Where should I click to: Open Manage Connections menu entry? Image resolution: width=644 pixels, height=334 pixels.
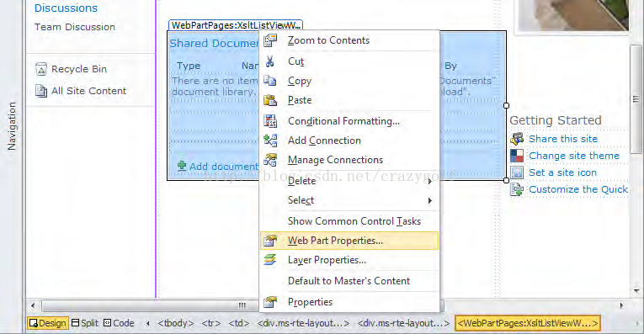(349, 160)
